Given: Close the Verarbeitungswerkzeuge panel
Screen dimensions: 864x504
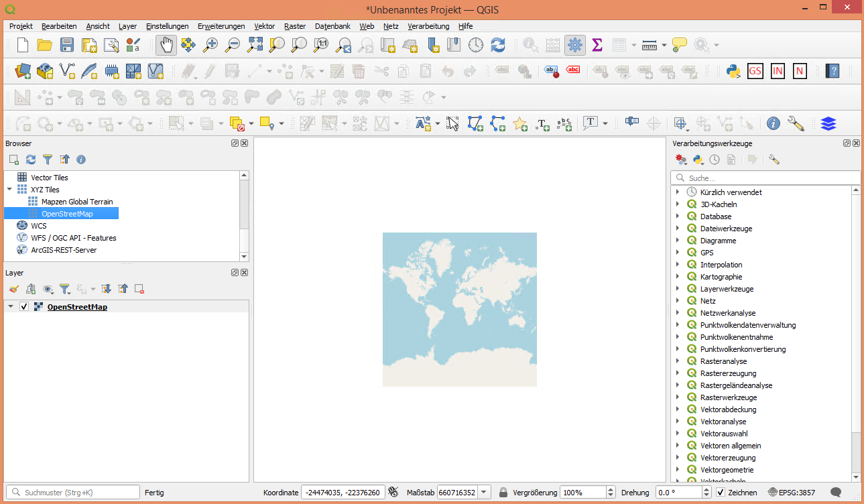Looking at the screenshot, I should tap(856, 143).
